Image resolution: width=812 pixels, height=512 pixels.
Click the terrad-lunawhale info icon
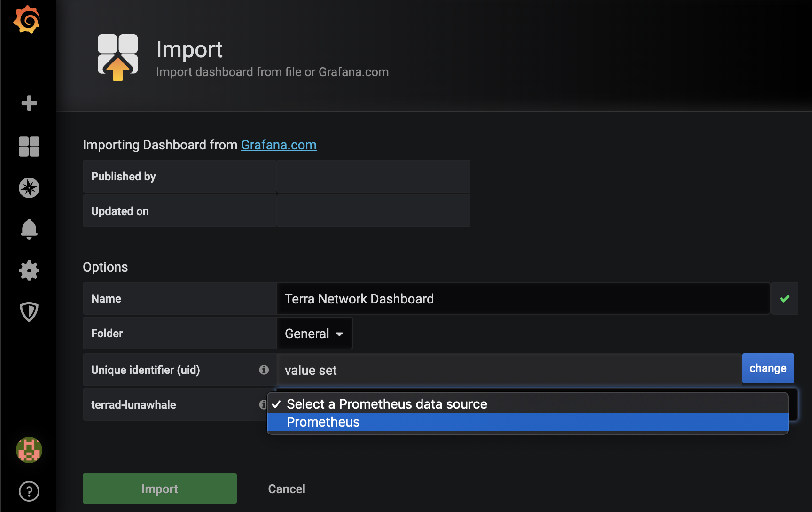pos(263,404)
